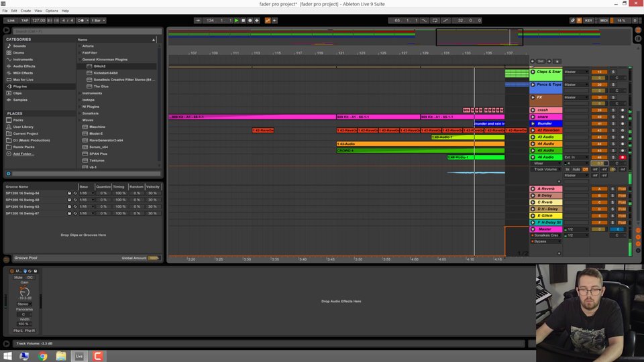Viewport: 644px width, 362px height.
Task: Toggle the Mute button on utility device
Action: [x=18, y=278]
